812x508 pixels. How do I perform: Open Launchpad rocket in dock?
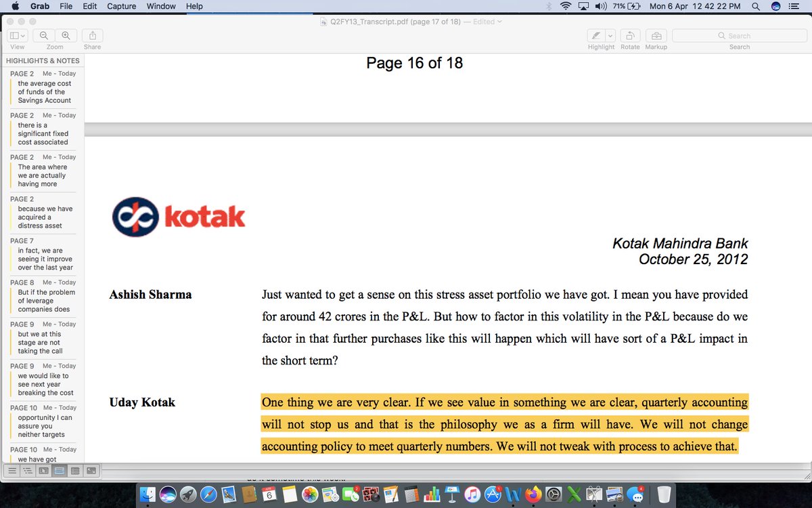(x=188, y=494)
